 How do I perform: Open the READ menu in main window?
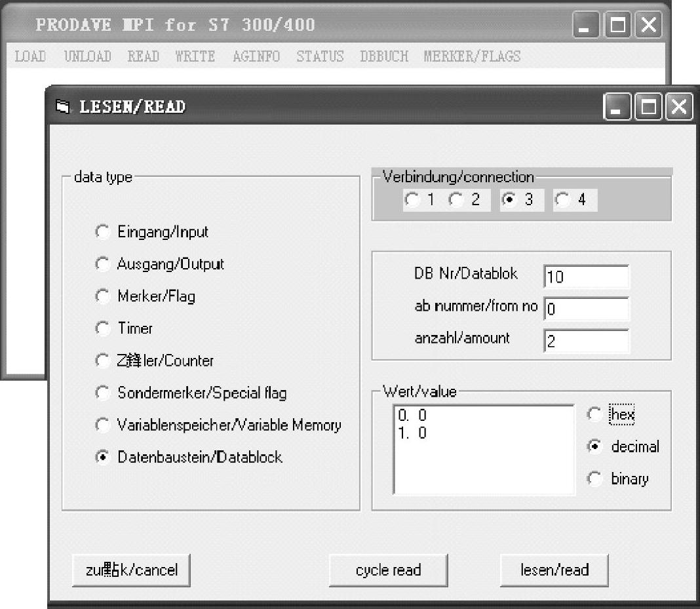pos(144,56)
